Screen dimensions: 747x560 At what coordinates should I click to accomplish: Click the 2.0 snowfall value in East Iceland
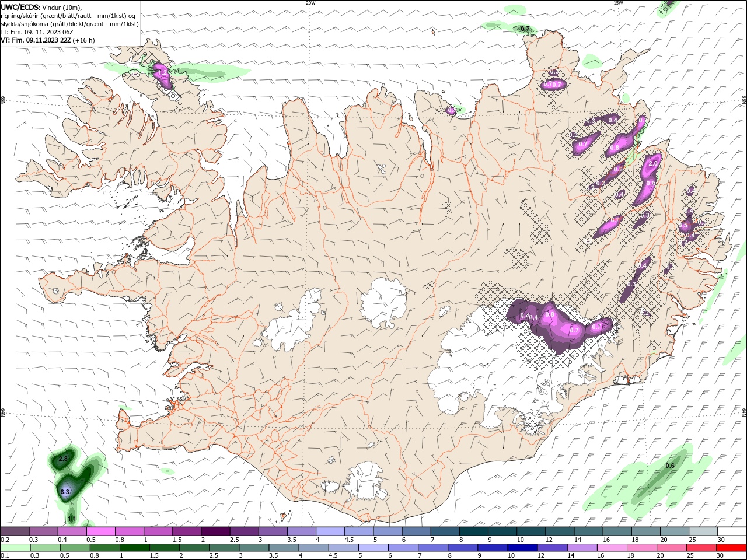pyautogui.click(x=653, y=164)
